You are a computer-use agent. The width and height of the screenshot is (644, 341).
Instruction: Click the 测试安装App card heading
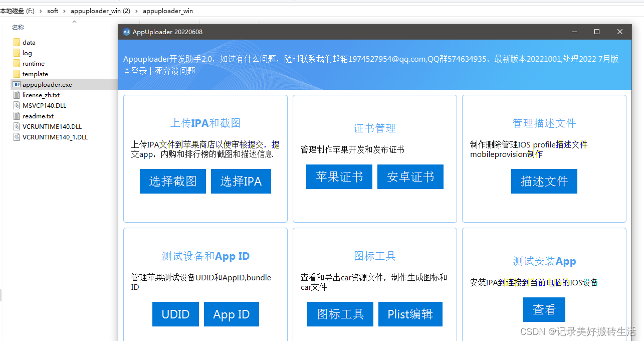[544, 261]
